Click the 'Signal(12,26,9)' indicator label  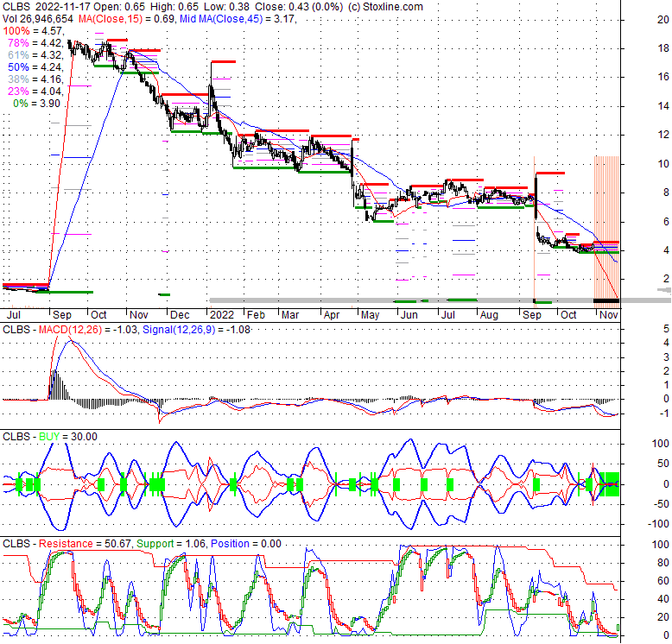coord(179,330)
